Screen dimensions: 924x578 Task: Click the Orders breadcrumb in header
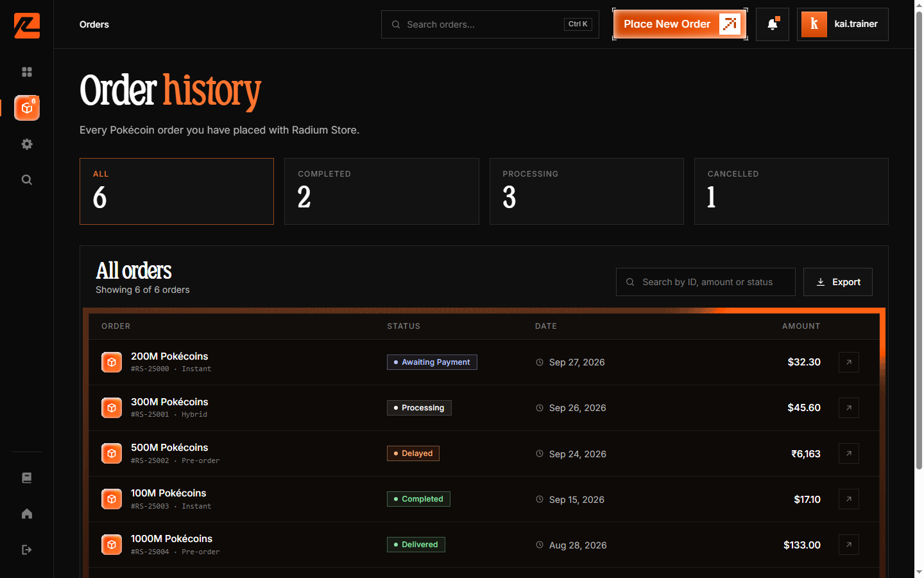point(94,24)
